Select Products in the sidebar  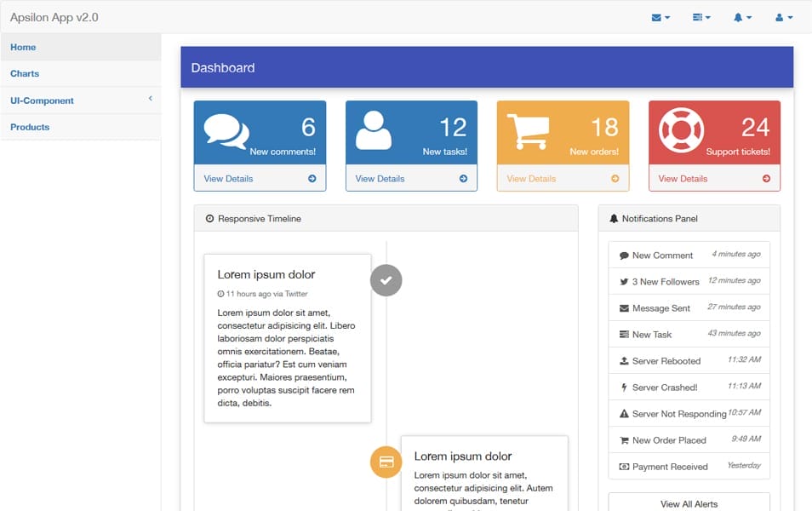pyautogui.click(x=29, y=127)
